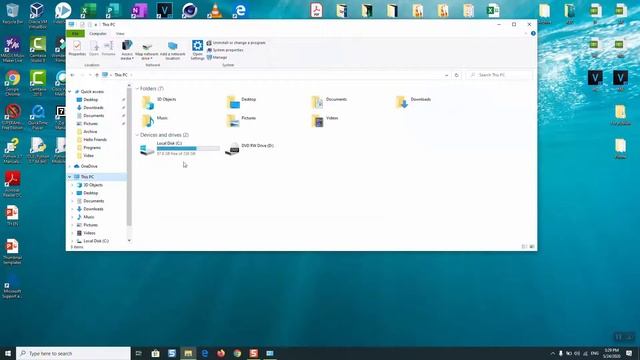Collapse the Folders (7) group
Viewport: 640px width, 360px height.
(137, 89)
